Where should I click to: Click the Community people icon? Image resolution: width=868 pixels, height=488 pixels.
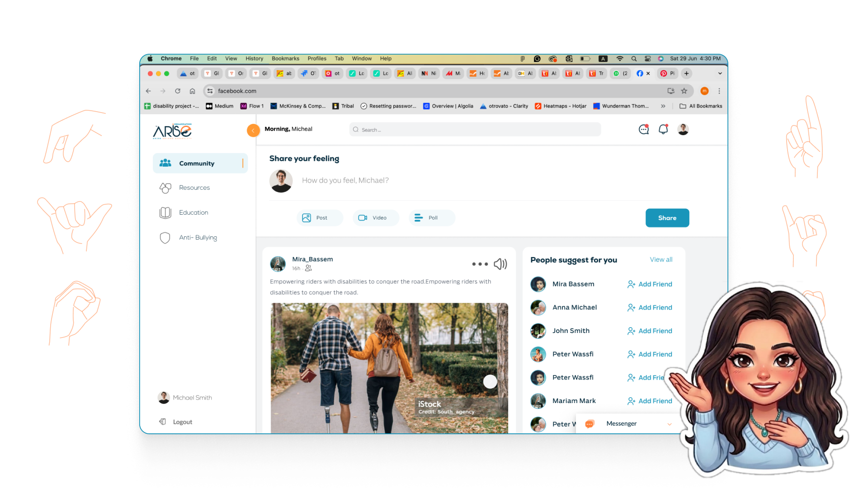point(165,163)
